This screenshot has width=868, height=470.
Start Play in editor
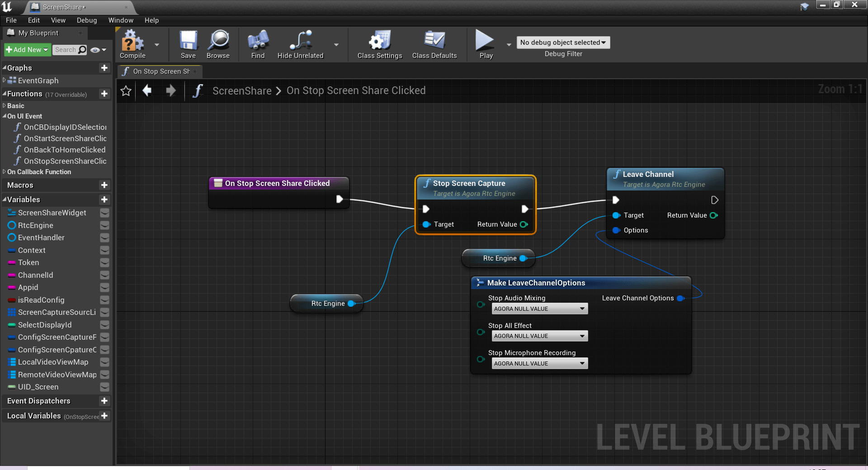486,44
